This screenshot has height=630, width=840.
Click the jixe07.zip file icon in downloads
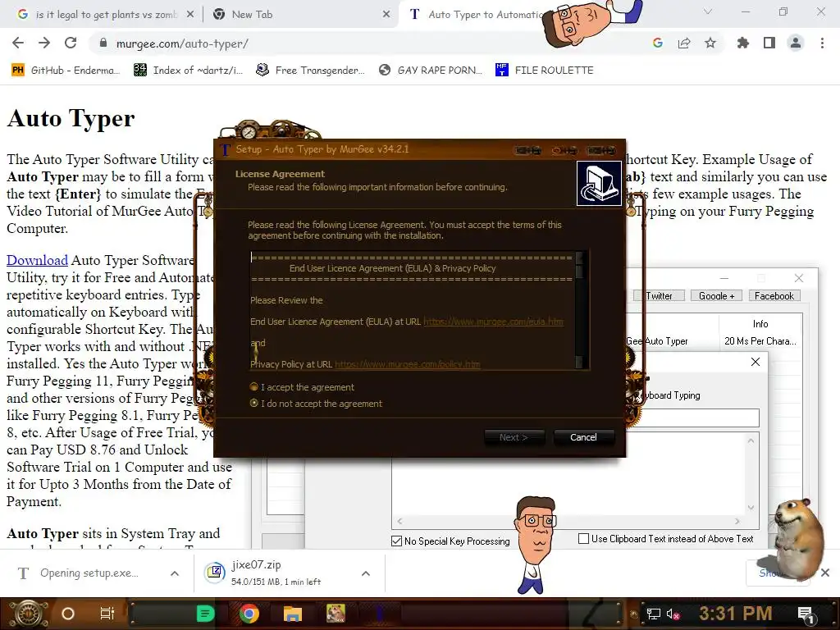pyautogui.click(x=214, y=573)
